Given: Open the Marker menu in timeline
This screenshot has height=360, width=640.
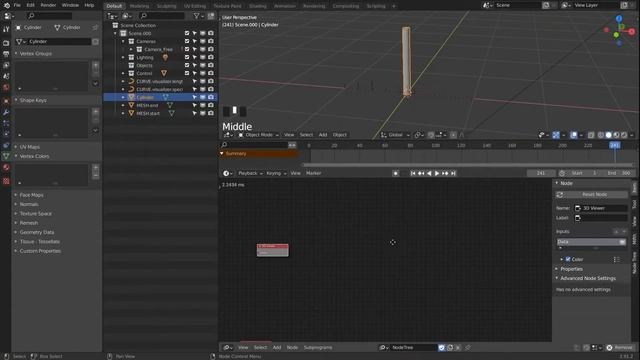Looking at the screenshot, I should coord(313,173).
